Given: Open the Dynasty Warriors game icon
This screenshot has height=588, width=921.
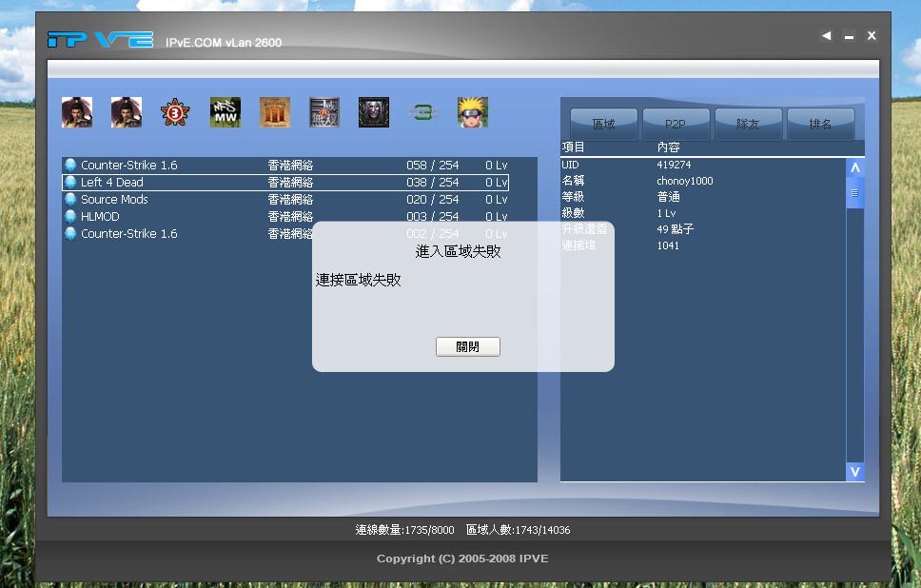Looking at the screenshot, I should pyautogui.click(x=324, y=112).
